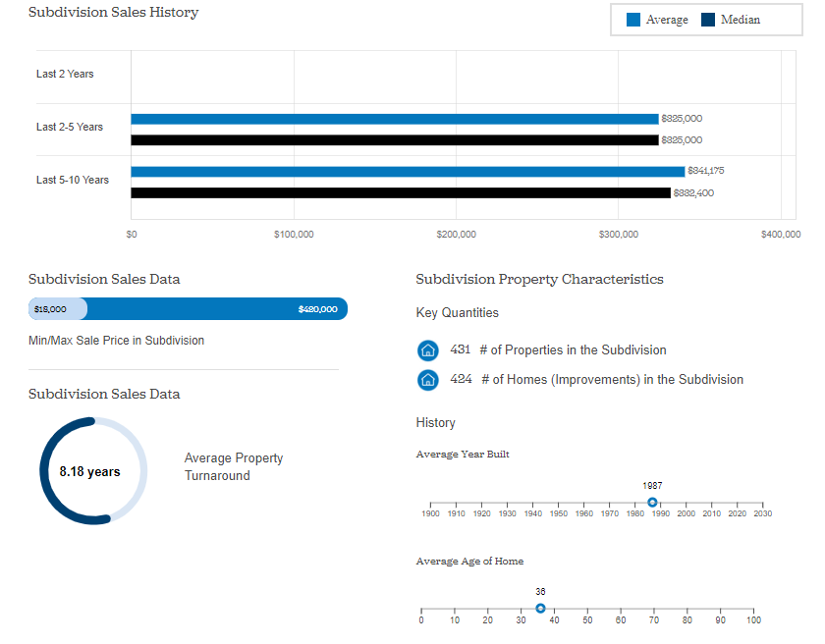
Task: Click the Key Quantities heading
Action: pos(458,313)
